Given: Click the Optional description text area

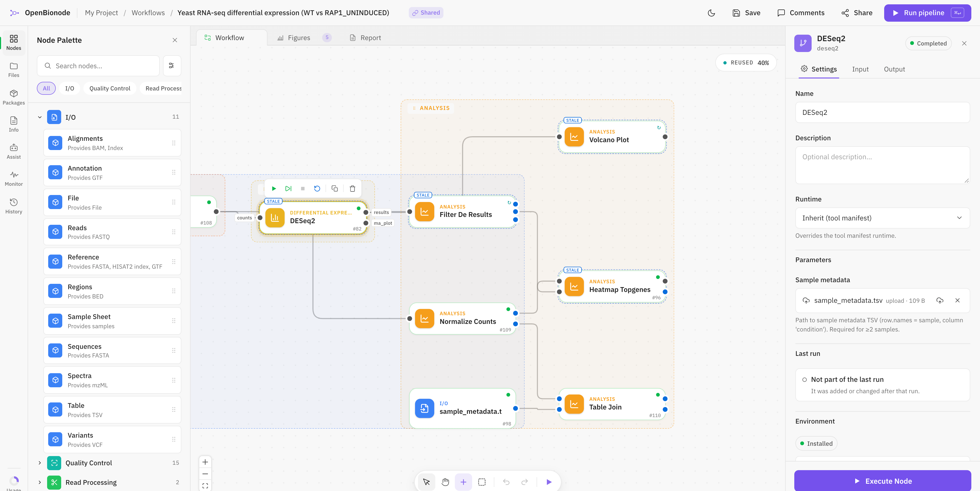Looking at the screenshot, I should pyautogui.click(x=882, y=165).
